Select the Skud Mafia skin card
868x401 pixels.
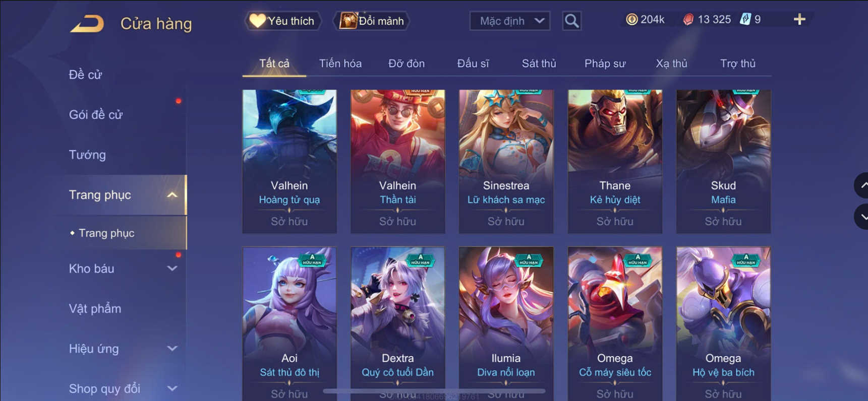[x=723, y=161]
